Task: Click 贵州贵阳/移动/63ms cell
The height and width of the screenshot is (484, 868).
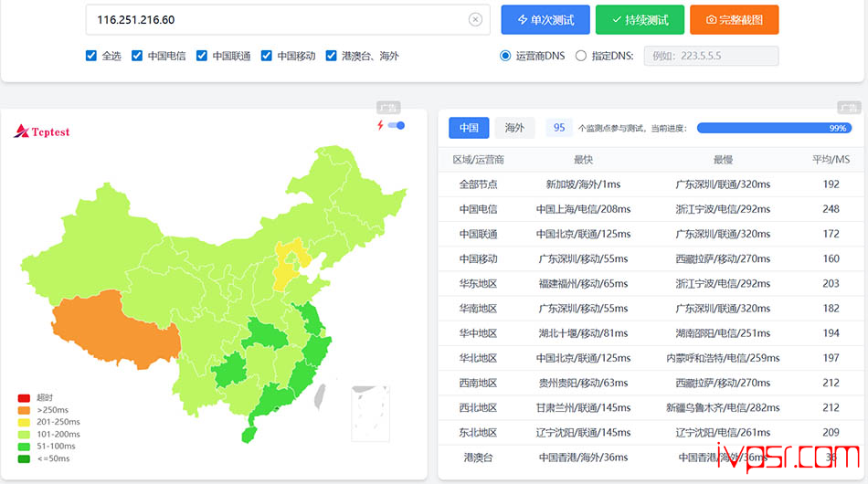Action: (x=583, y=383)
